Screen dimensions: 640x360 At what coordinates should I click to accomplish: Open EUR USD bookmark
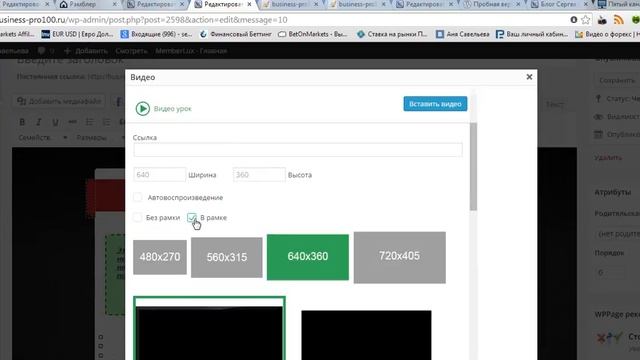[x=78, y=34]
